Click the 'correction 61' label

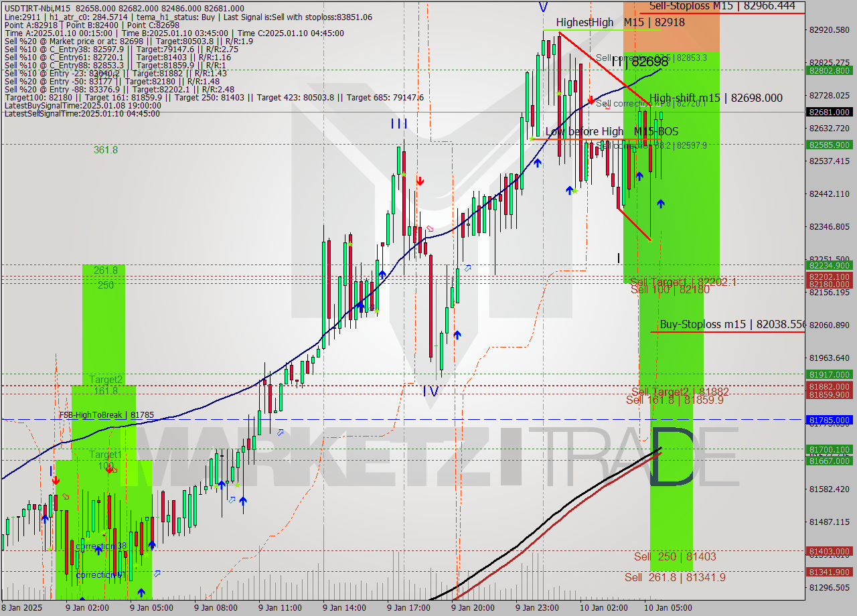point(100,574)
